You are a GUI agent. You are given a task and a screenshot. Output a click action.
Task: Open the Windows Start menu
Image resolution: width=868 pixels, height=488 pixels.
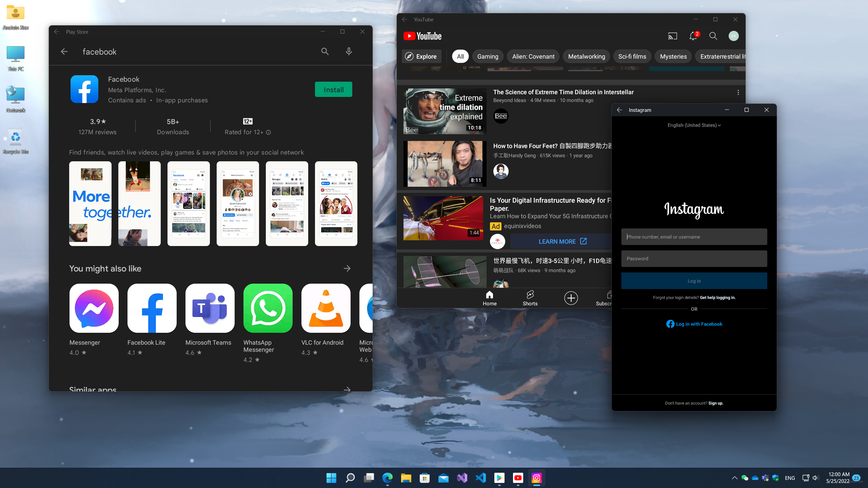tap(331, 478)
